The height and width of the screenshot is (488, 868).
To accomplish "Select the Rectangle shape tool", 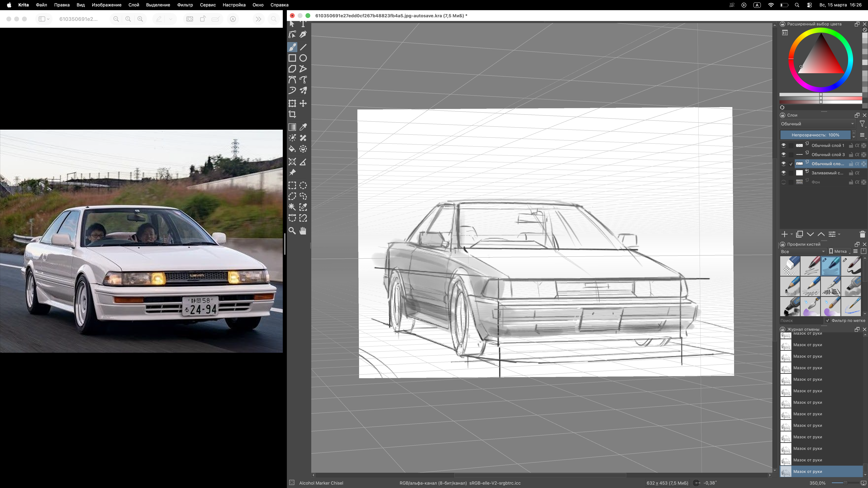I will [292, 58].
